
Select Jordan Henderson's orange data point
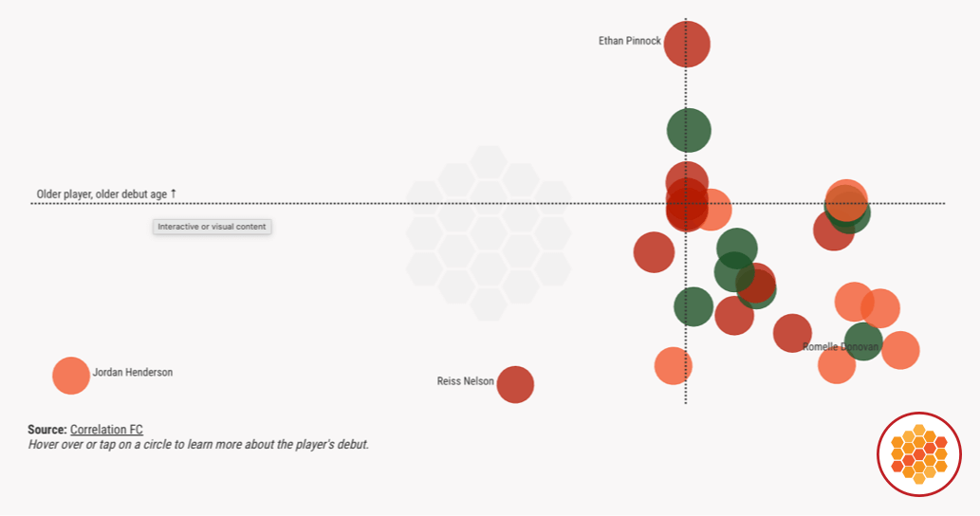(x=70, y=376)
